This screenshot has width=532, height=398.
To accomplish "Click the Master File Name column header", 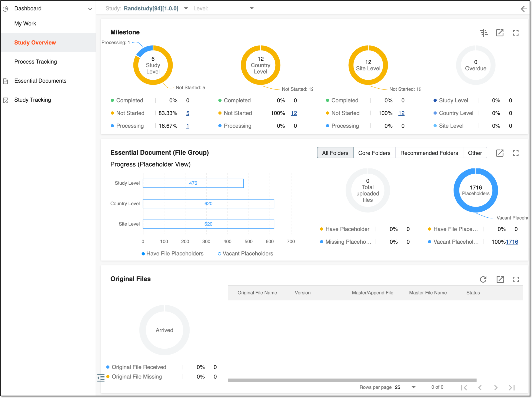I will (x=428, y=293).
